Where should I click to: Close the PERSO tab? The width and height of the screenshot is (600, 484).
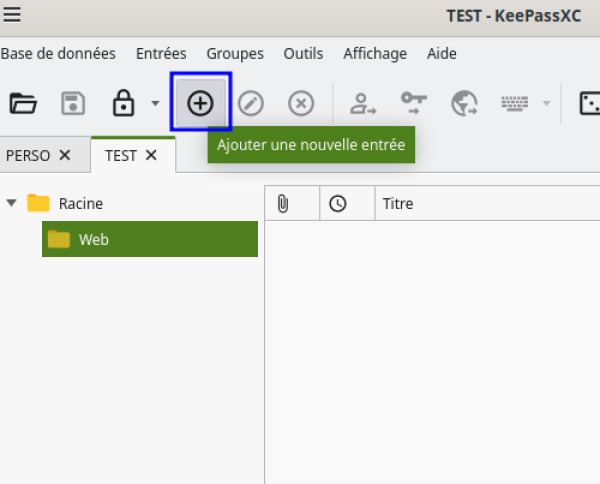[x=65, y=155]
